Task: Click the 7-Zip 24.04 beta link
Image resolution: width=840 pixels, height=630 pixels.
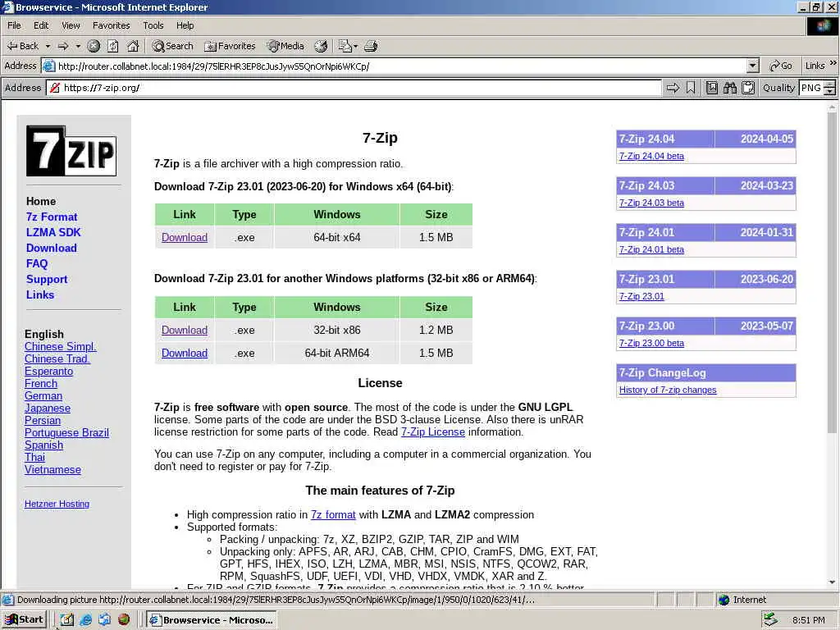Action: [651, 156]
